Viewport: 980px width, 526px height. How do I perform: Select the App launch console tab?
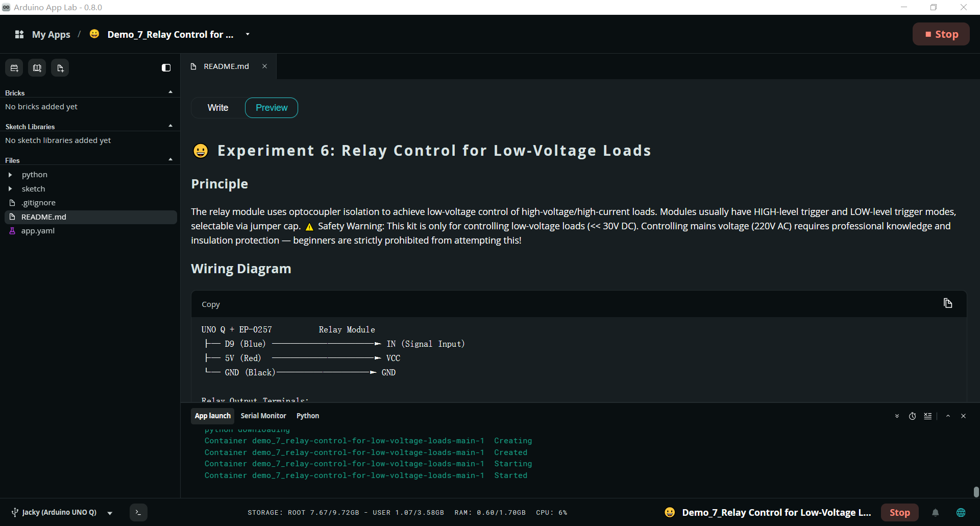point(213,416)
